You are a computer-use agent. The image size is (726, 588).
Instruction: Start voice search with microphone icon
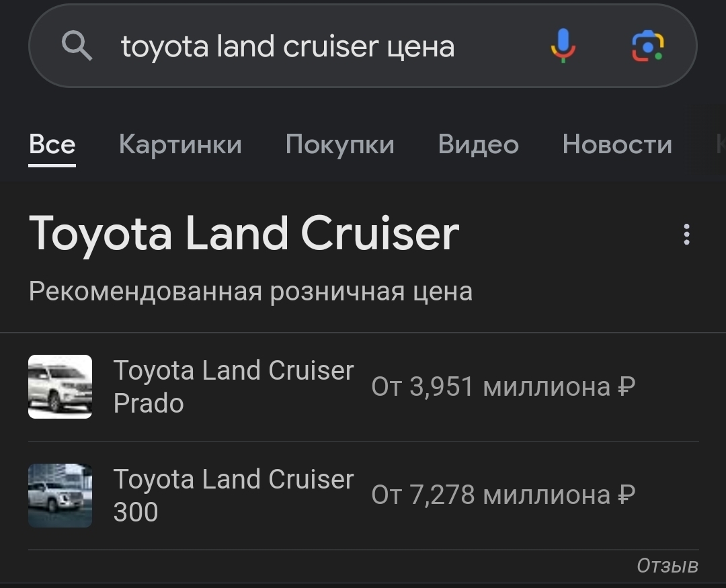pos(563,46)
